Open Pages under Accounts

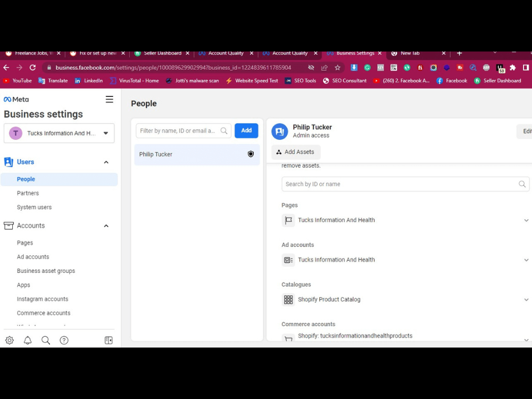point(25,243)
